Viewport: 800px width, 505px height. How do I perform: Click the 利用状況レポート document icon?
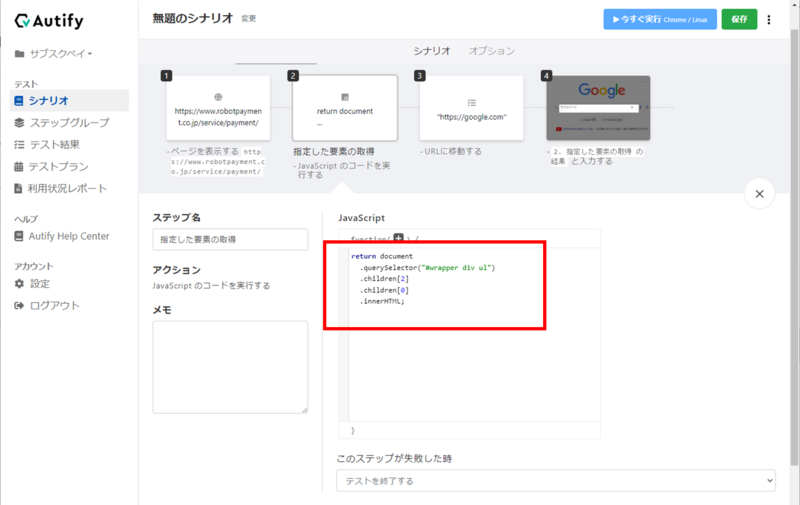(x=18, y=188)
